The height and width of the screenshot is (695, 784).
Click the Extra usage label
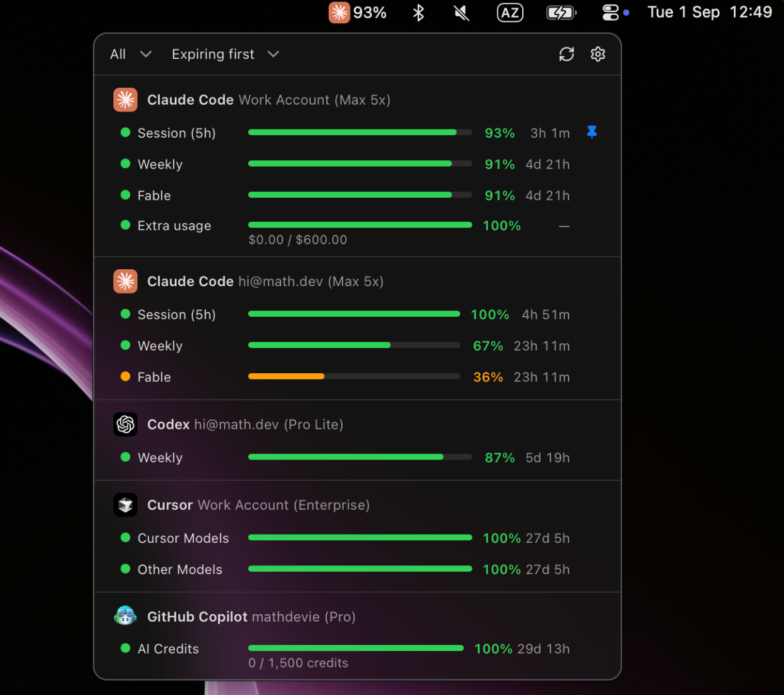point(174,226)
